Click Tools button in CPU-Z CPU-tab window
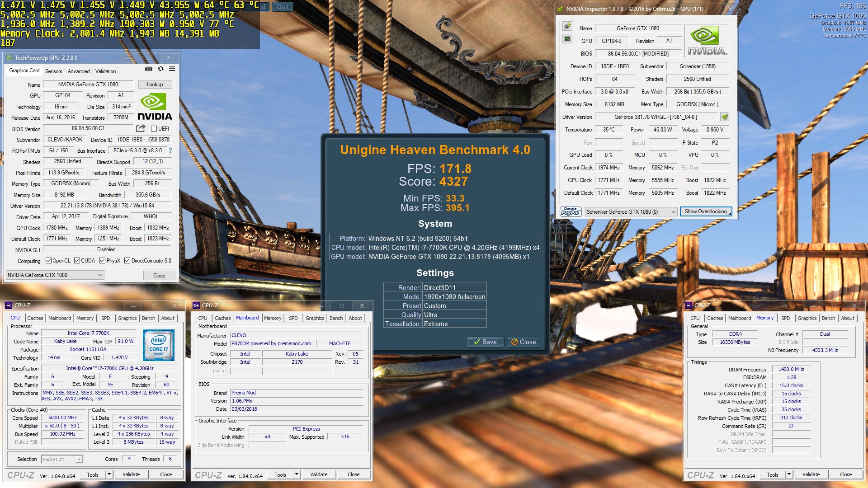Viewport: 868px width, 488px height. click(x=93, y=474)
